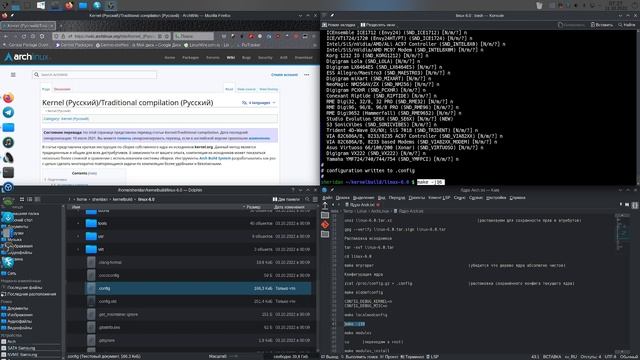Toggle the ArchWiki sidebar hamburger menu
Screen dimensions: 640x360
(x=13, y=75)
